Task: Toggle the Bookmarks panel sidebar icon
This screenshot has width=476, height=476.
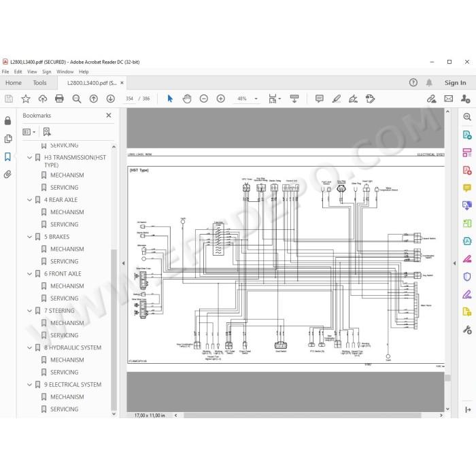Action: pyautogui.click(x=7, y=156)
